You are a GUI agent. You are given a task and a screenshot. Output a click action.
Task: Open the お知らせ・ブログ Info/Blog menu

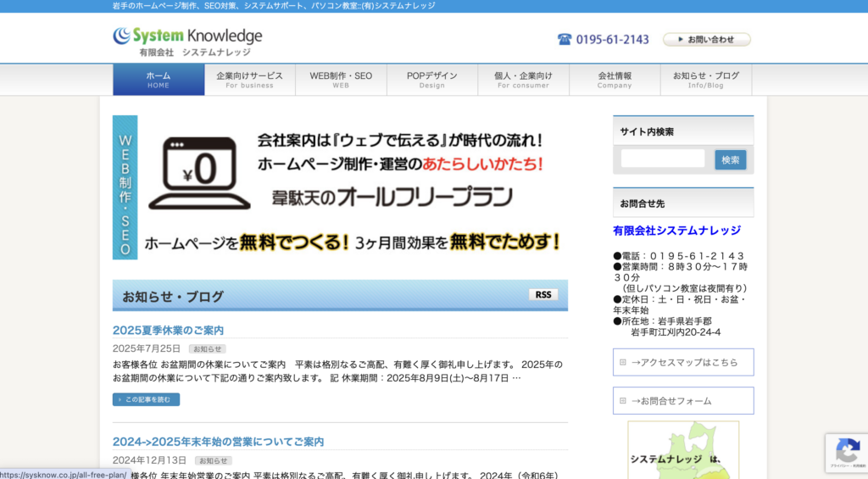pos(705,80)
